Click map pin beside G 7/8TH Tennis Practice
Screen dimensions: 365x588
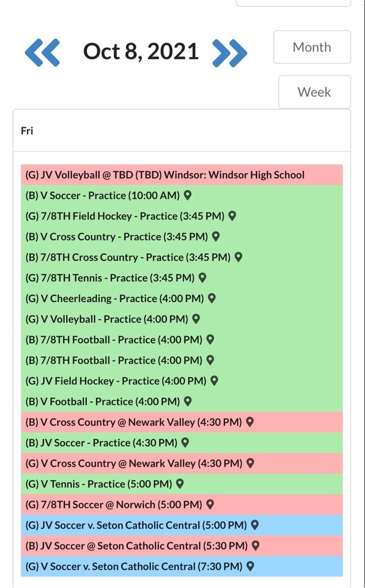pyautogui.click(x=203, y=277)
